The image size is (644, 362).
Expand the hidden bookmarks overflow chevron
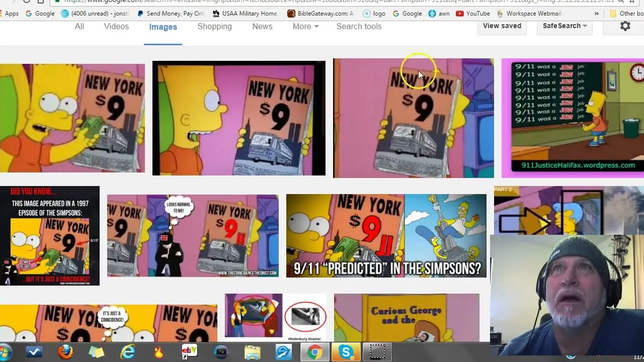pos(597,14)
